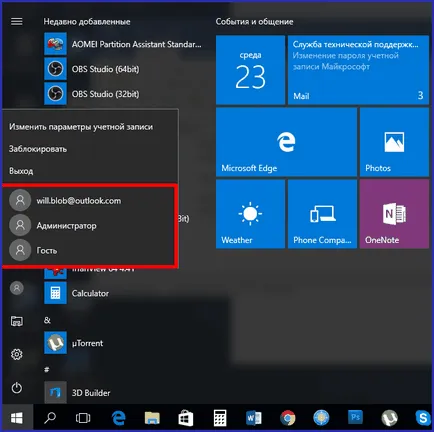Click the Power button in Start sidebar
434x432 pixels.
[17, 388]
